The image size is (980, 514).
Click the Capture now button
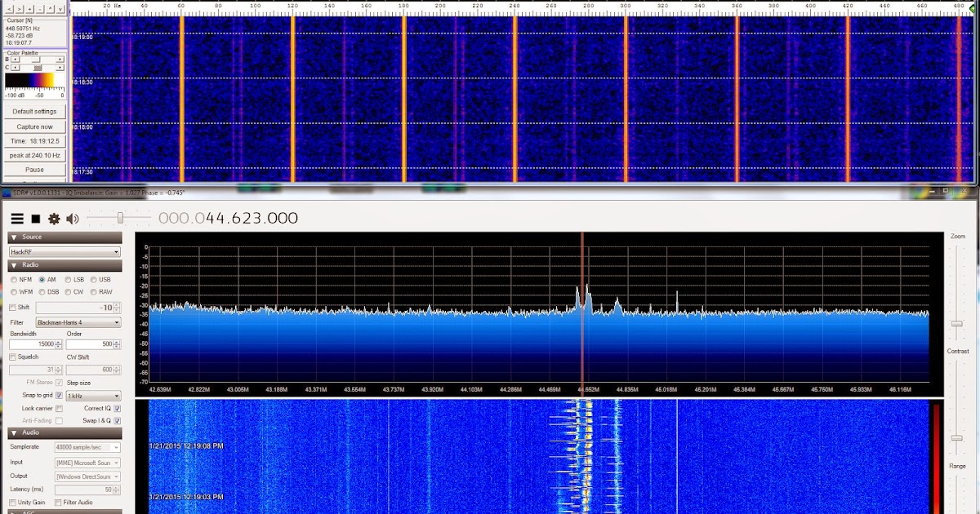35,126
